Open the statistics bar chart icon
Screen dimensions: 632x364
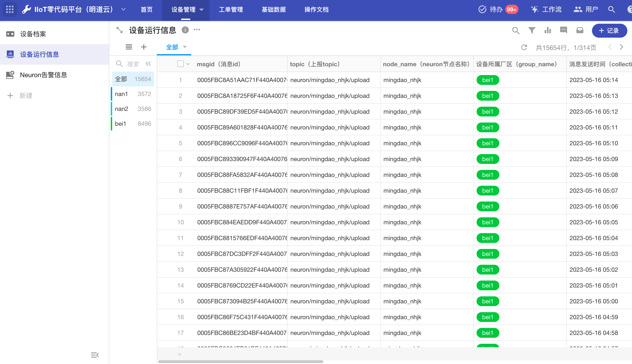(x=548, y=30)
